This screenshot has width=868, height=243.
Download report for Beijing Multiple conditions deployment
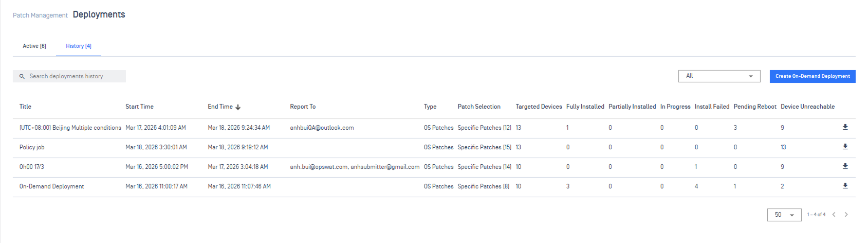(x=845, y=127)
